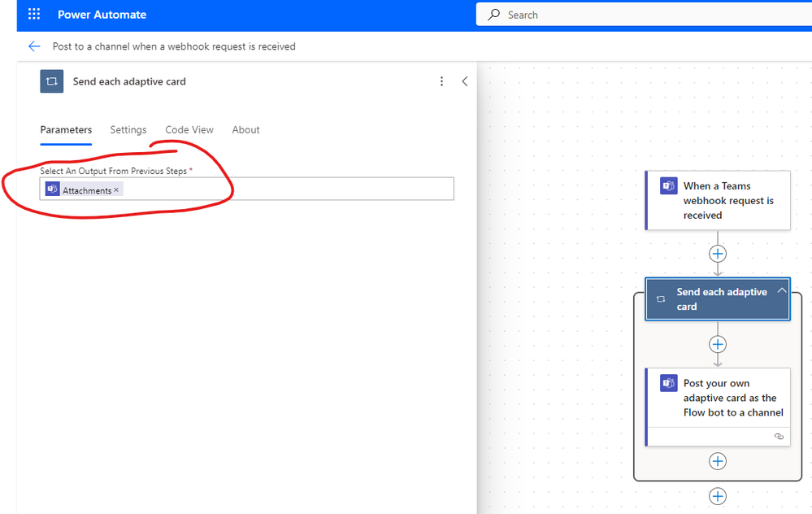Click the 'Select An Output From Previous Steps' label
Screen dimensions: 812x514
click(114, 171)
